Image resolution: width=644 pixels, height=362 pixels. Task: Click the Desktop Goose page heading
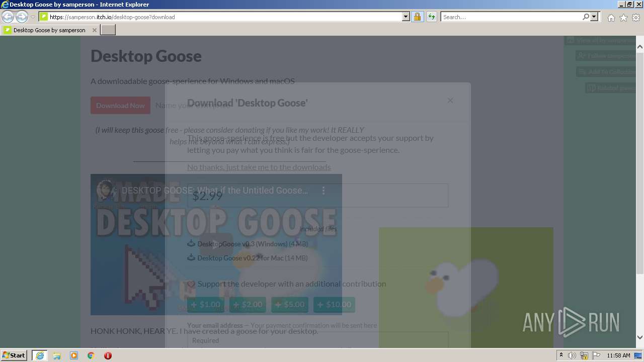point(146,56)
